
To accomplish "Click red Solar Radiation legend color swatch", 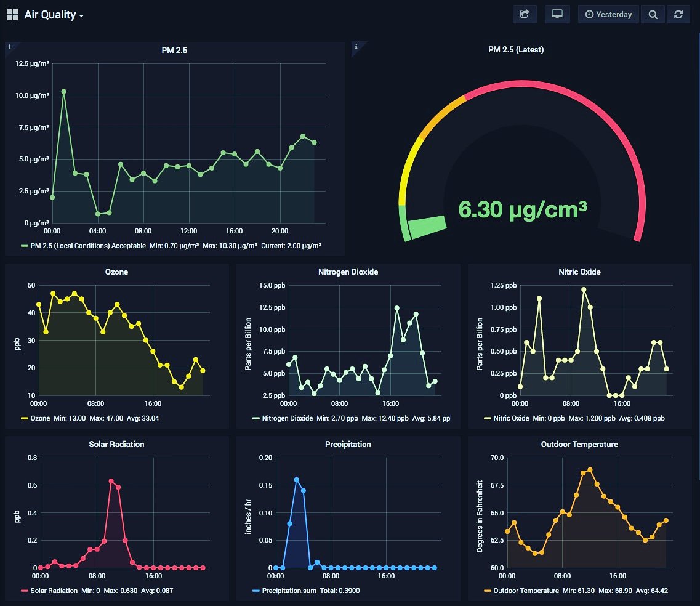I will tap(25, 591).
